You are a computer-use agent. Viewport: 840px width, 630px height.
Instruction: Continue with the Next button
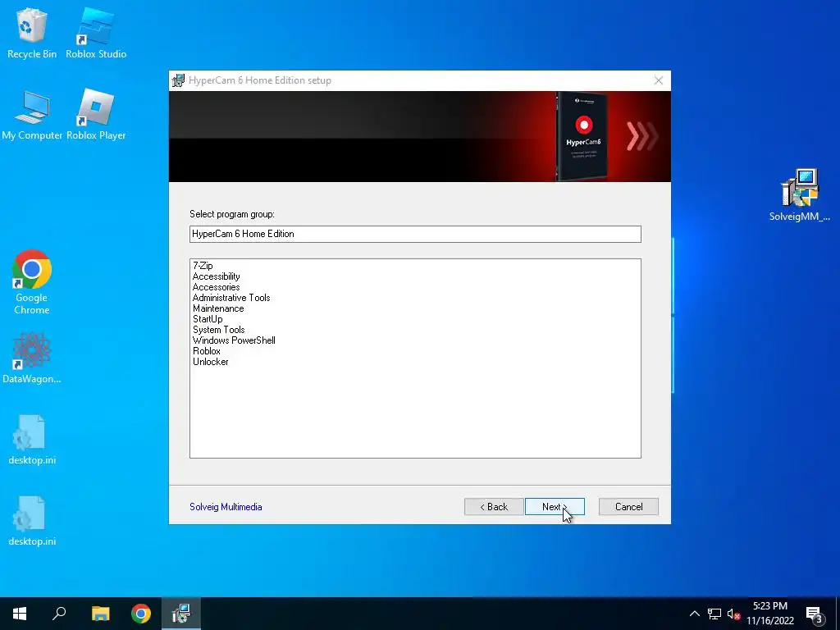(x=555, y=507)
